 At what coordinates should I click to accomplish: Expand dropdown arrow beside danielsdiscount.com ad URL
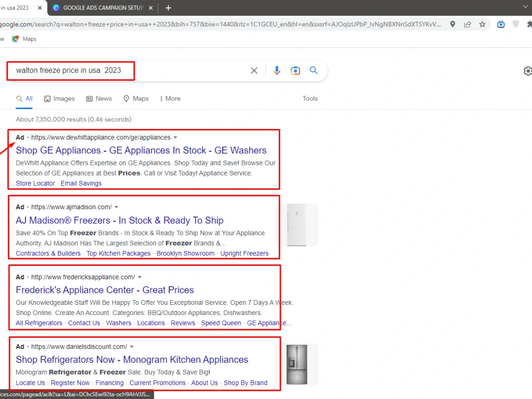[x=131, y=347]
